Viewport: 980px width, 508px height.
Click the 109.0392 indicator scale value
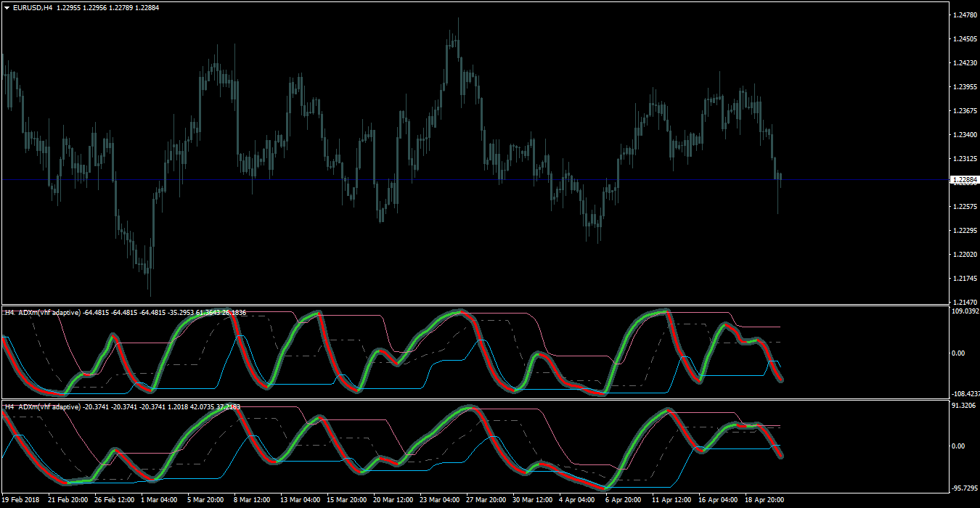coord(967,311)
